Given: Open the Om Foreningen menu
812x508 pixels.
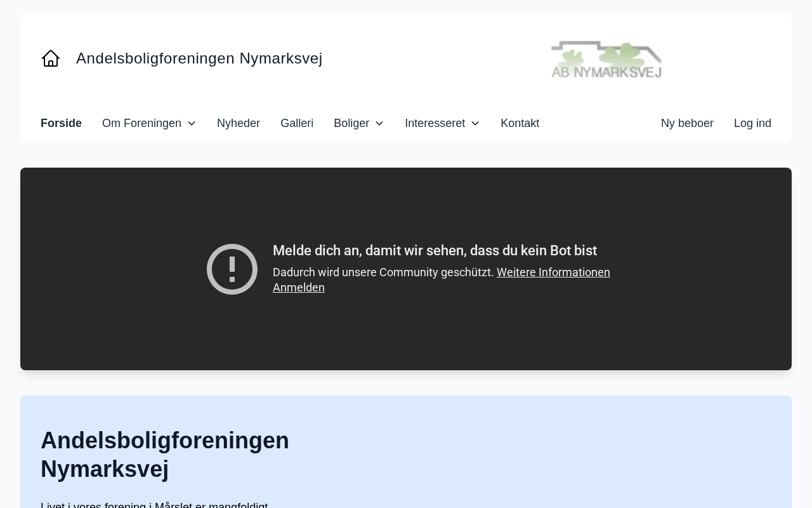Looking at the screenshot, I should click(141, 123).
